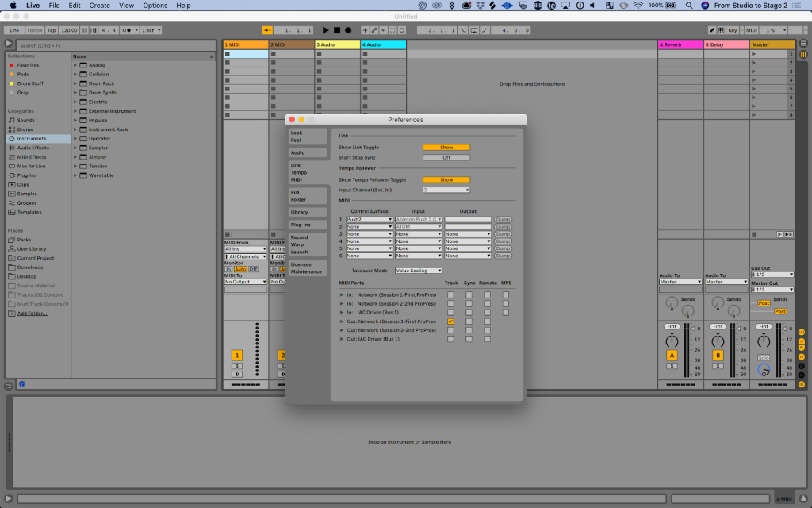The height and width of the screenshot is (508, 812).
Task: Expand Out IAC Driver MIDI port
Action: (x=341, y=339)
